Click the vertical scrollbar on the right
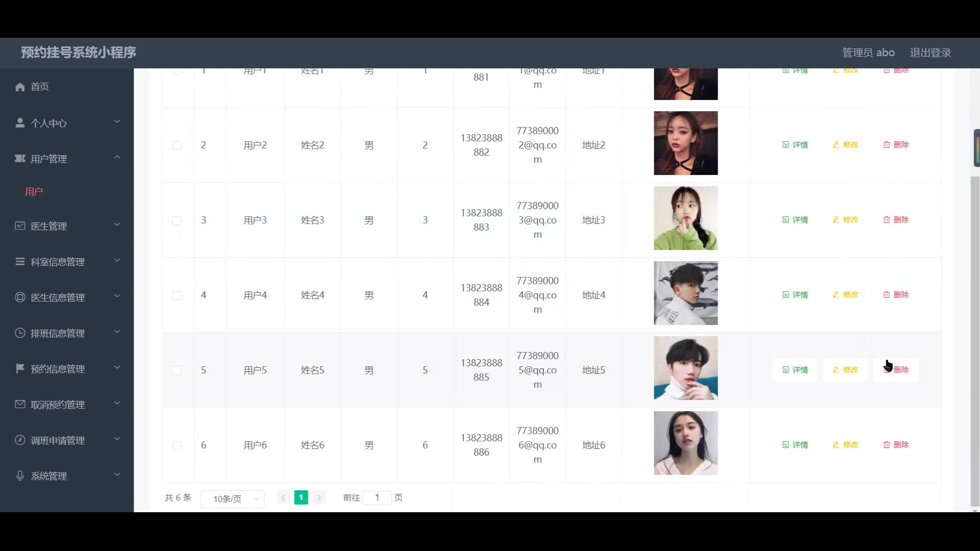 tap(975, 341)
